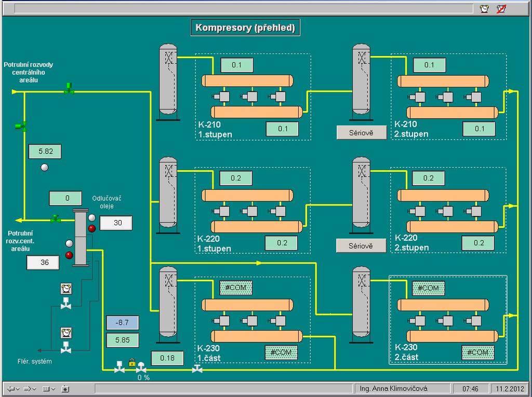Select the green valve left of the oil separator
Screen dimensions: 532x397
(55, 218)
